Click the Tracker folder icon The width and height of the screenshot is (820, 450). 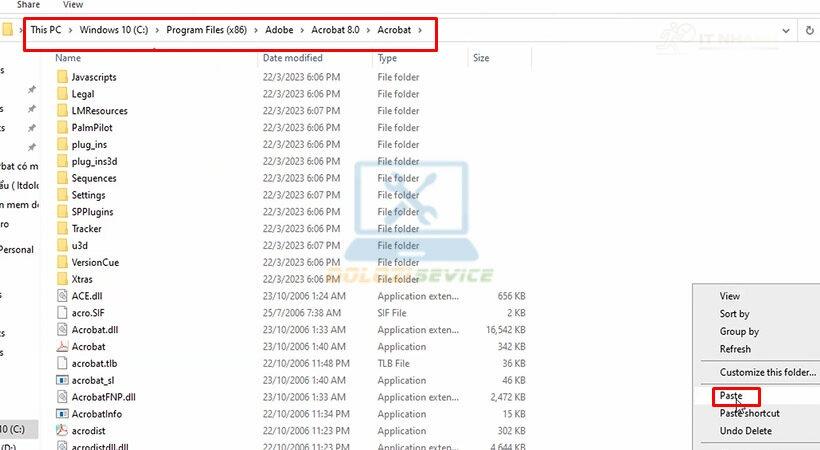pos(62,229)
